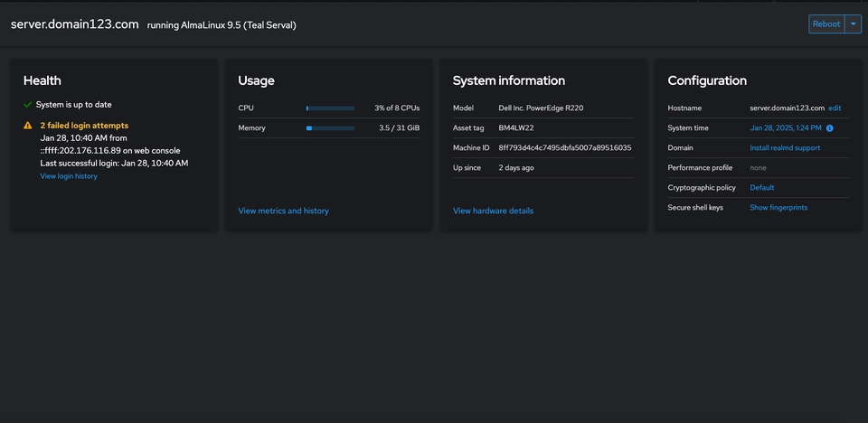Open the Default cryptographic policy
This screenshot has height=423, width=868.
(761, 188)
